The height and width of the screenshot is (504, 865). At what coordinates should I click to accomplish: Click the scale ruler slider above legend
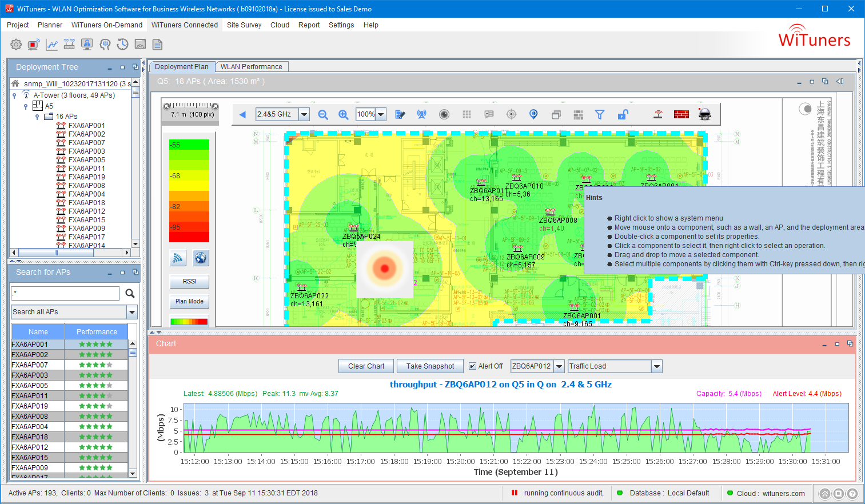pos(190,106)
